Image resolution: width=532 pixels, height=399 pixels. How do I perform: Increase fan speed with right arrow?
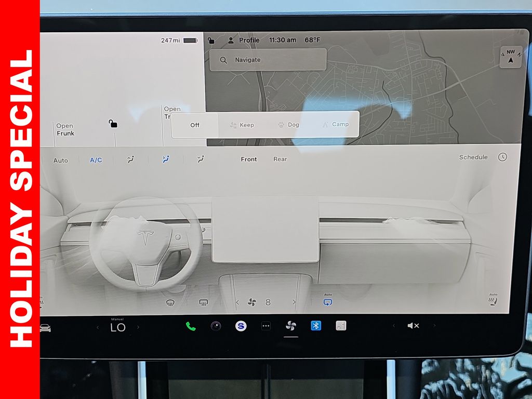[294, 302]
